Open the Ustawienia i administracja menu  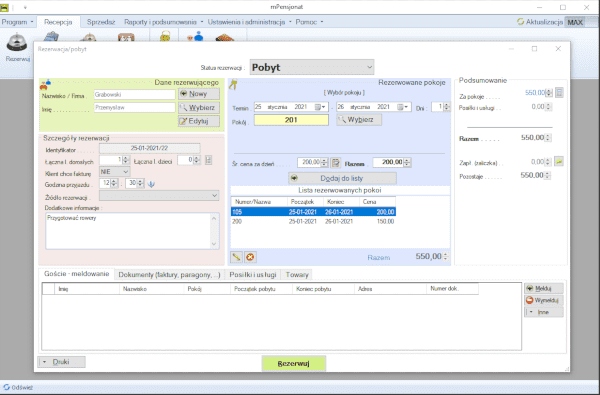click(x=249, y=22)
